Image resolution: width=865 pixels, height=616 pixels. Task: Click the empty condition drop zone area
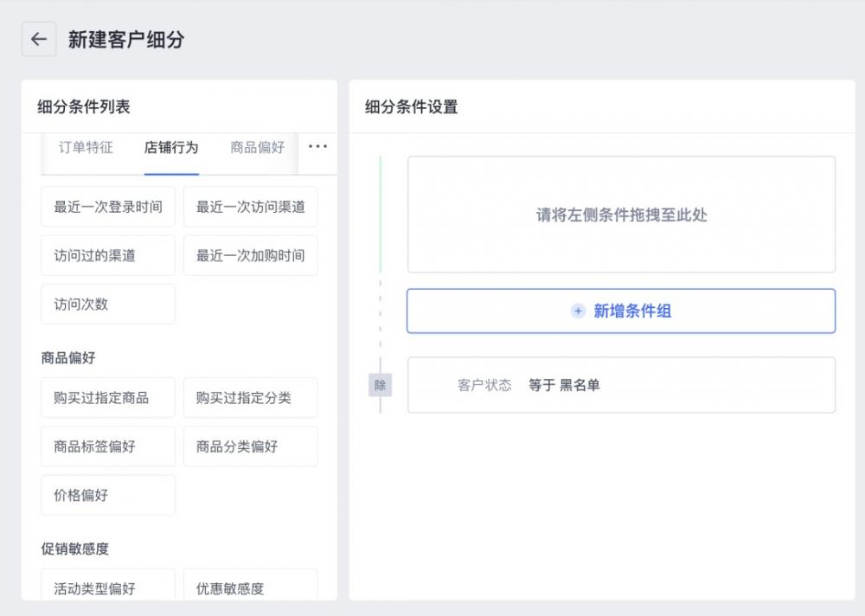[621, 215]
